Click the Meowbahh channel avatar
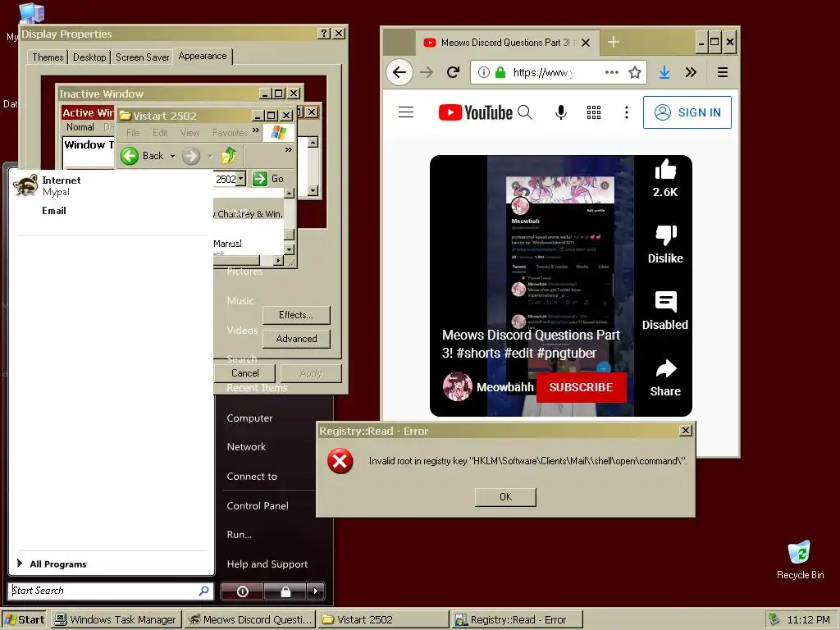840x630 pixels. click(458, 386)
